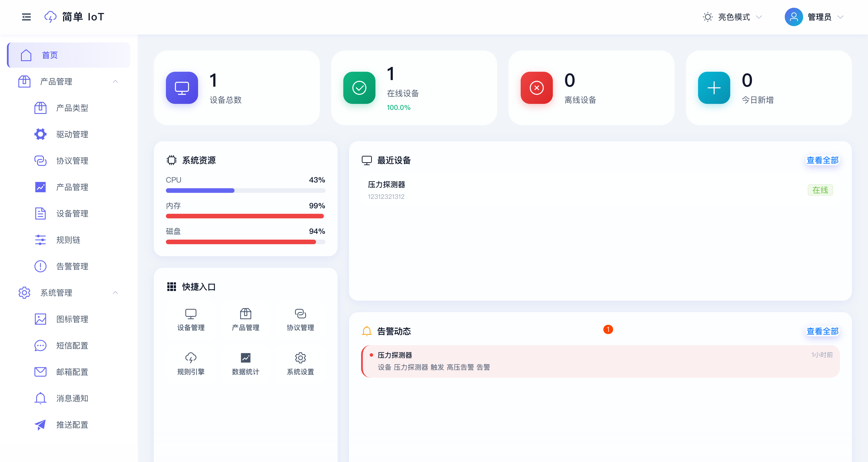Collapse the 产品管理 sidebar group
Screen dimensions: 868x462
69,81
